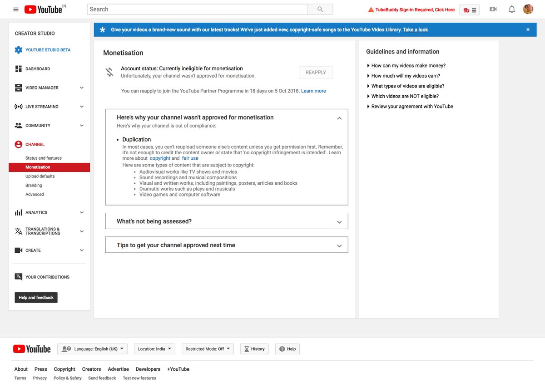Click the upload video camera icon
The image size is (545, 392).
pyautogui.click(x=493, y=9)
